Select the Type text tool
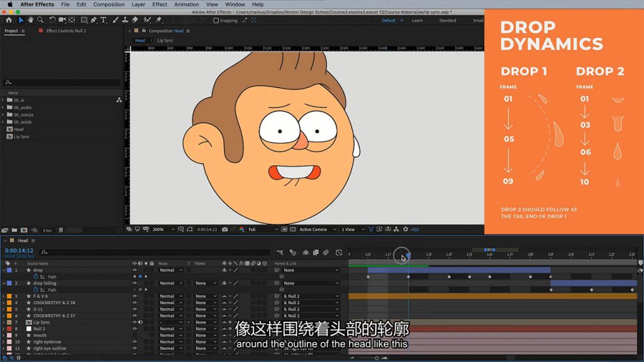 pyautogui.click(x=104, y=19)
